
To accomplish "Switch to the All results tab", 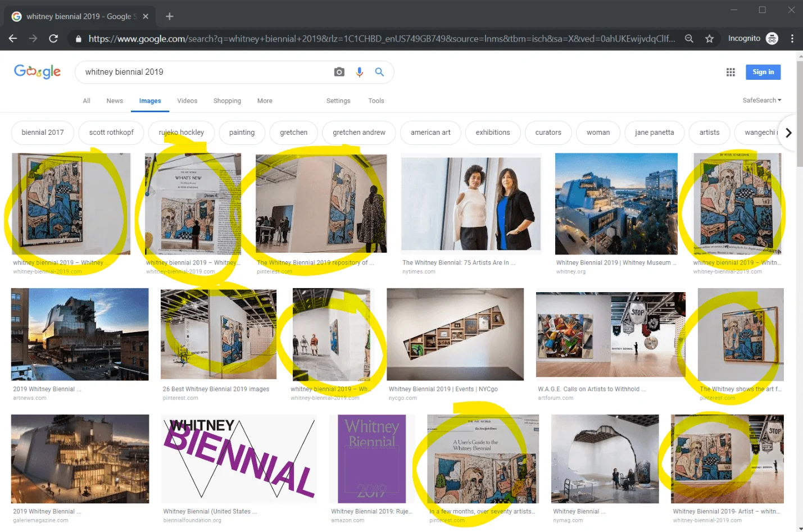I will tap(87, 101).
